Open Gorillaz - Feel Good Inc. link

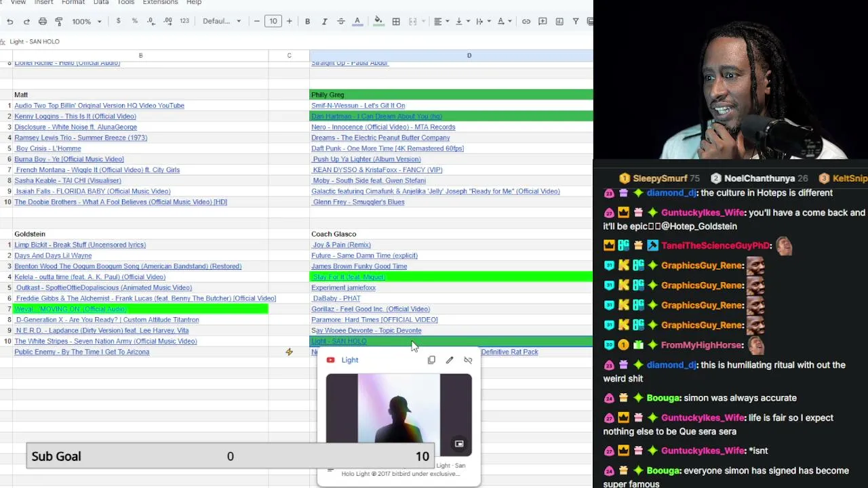370,309
